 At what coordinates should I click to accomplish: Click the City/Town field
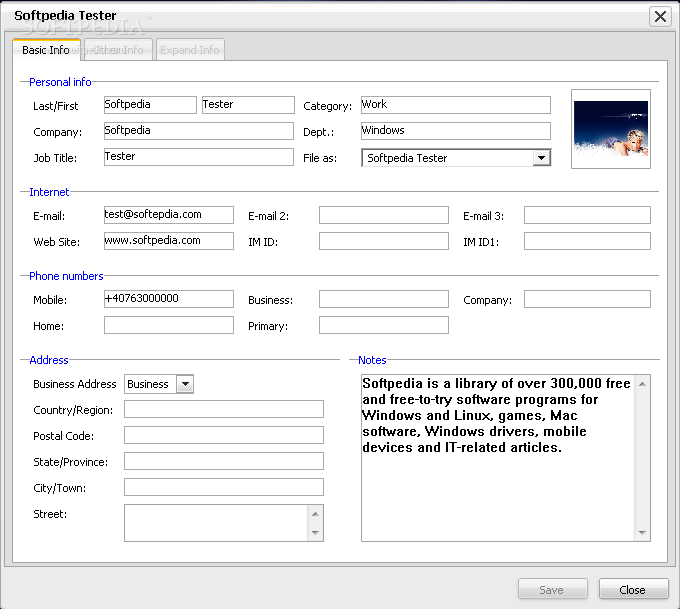(x=224, y=487)
